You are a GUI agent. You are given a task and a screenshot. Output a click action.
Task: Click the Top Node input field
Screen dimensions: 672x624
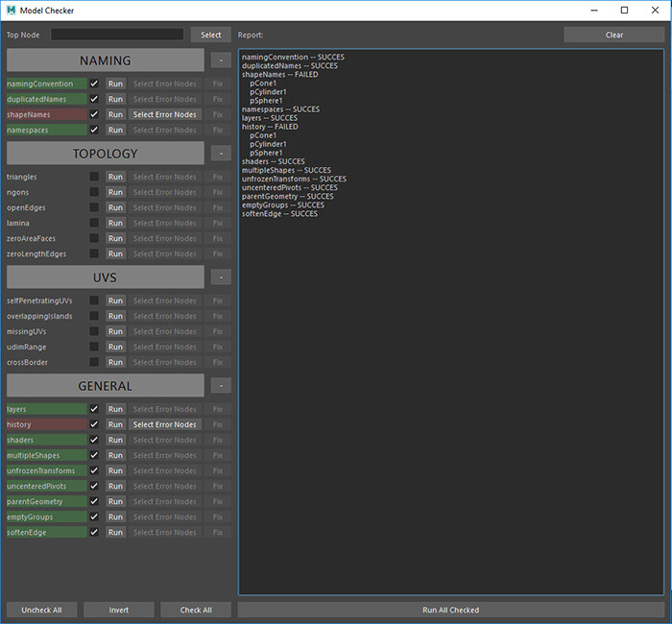click(117, 35)
